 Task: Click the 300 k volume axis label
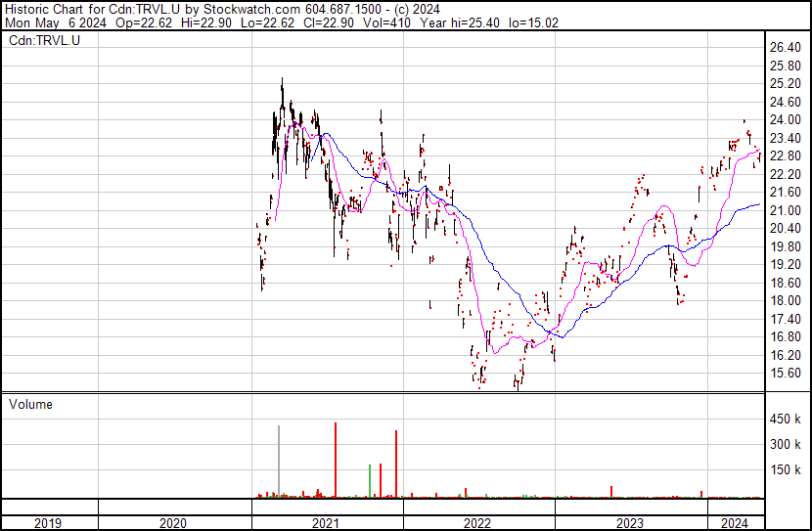785,444
